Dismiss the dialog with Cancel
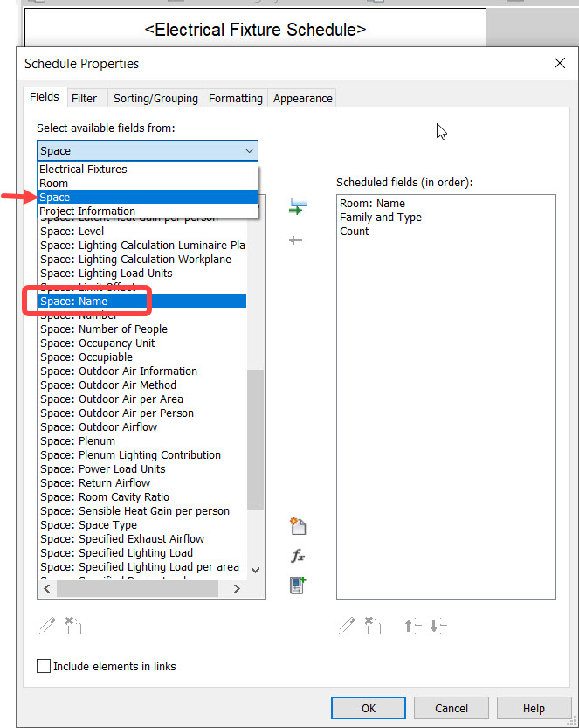This screenshot has width=579, height=728. (x=451, y=708)
